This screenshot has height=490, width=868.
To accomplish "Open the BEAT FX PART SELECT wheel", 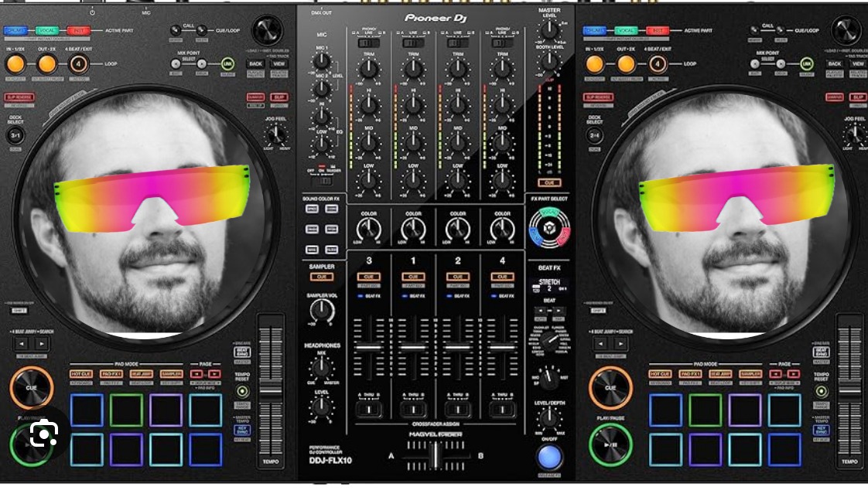I will click(549, 228).
